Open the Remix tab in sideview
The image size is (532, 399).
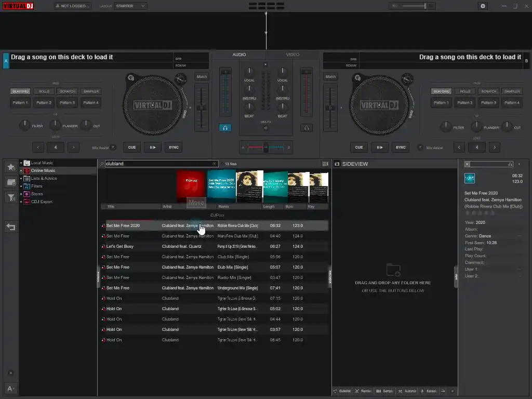(363, 391)
